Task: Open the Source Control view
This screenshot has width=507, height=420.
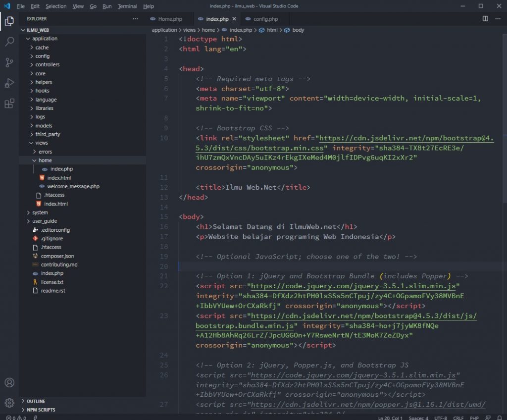Action: [x=9, y=62]
